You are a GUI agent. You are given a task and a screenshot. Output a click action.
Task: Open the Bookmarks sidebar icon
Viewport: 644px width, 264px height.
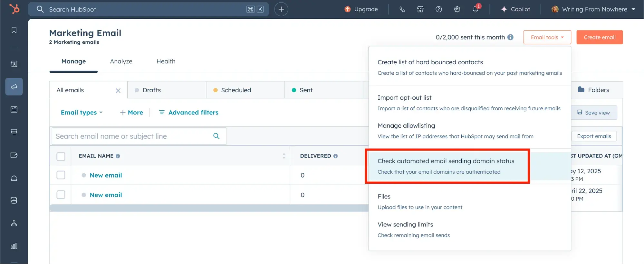pos(14,30)
